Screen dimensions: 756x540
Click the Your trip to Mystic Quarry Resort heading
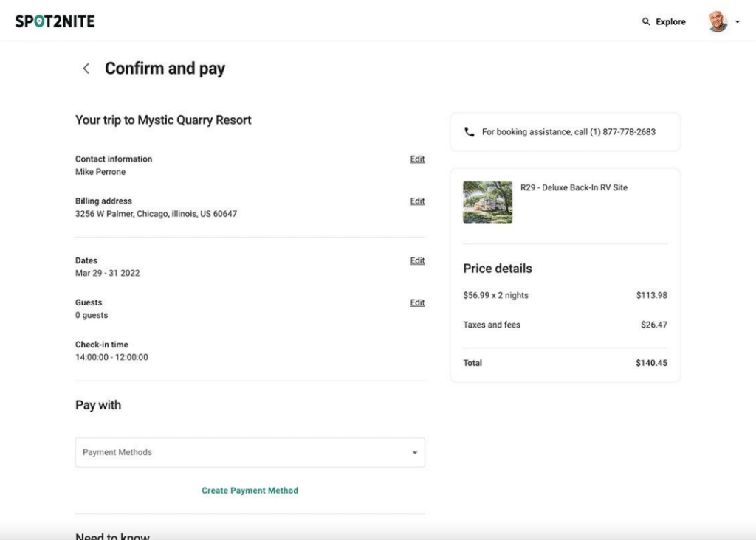tap(163, 120)
